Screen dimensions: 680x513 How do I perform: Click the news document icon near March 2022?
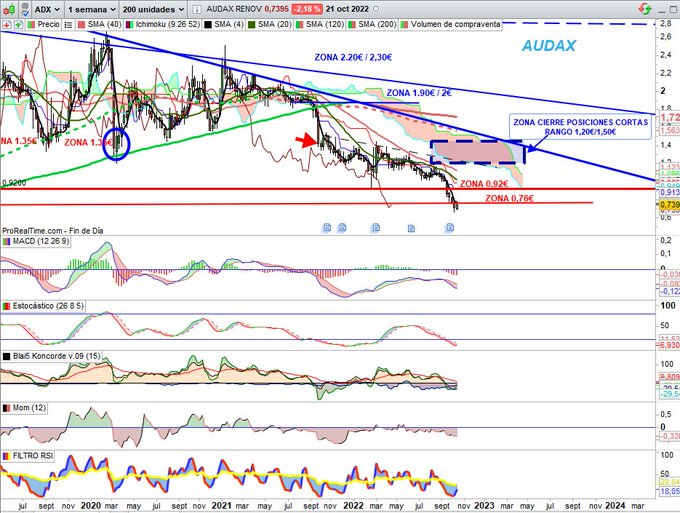pos(376,227)
